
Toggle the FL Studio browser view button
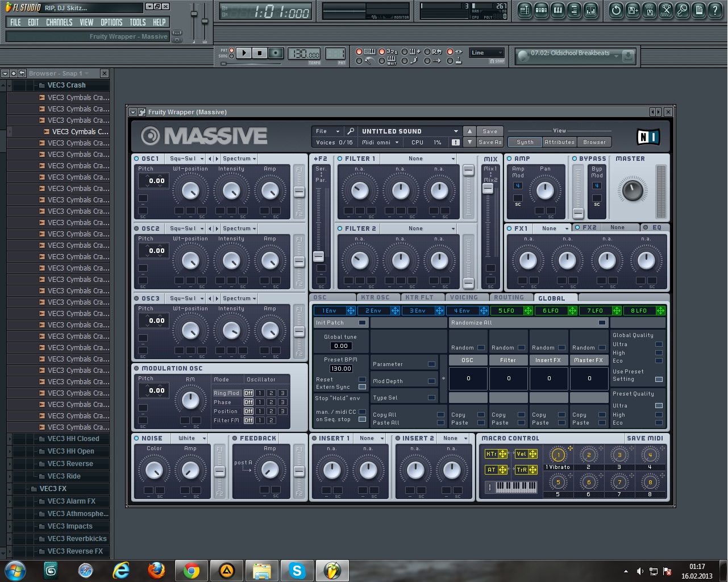[x=575, y=10]
